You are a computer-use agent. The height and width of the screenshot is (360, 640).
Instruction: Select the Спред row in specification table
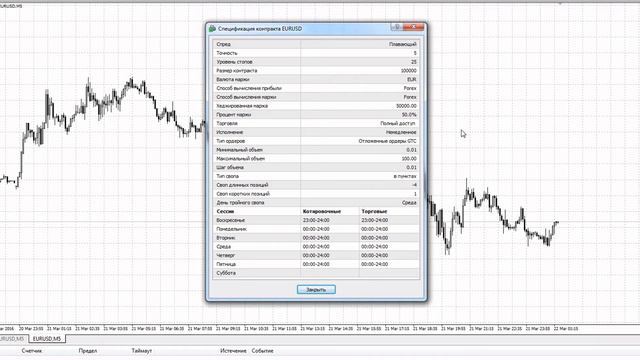tap(316, 44)
